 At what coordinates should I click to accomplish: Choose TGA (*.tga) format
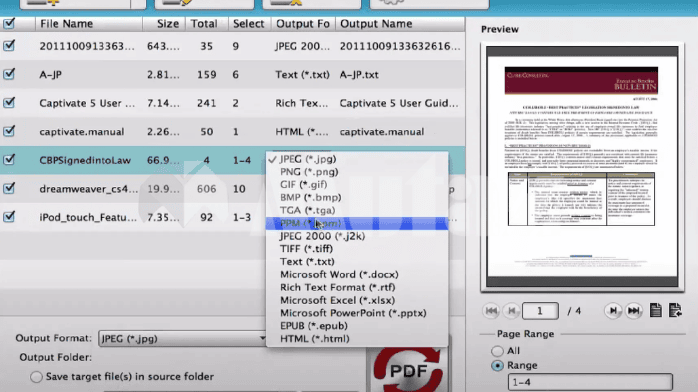[x=357, y=210]
